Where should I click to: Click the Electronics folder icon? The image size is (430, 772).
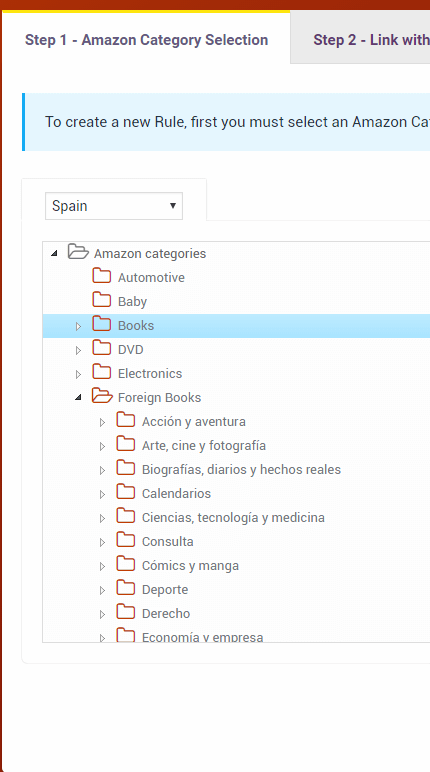click(x=101, y=372)
